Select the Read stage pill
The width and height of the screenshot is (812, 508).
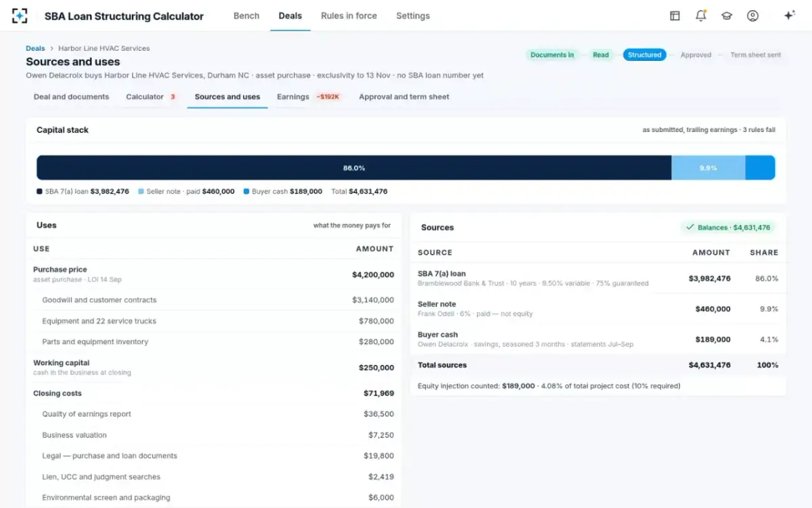coord(601,55)
